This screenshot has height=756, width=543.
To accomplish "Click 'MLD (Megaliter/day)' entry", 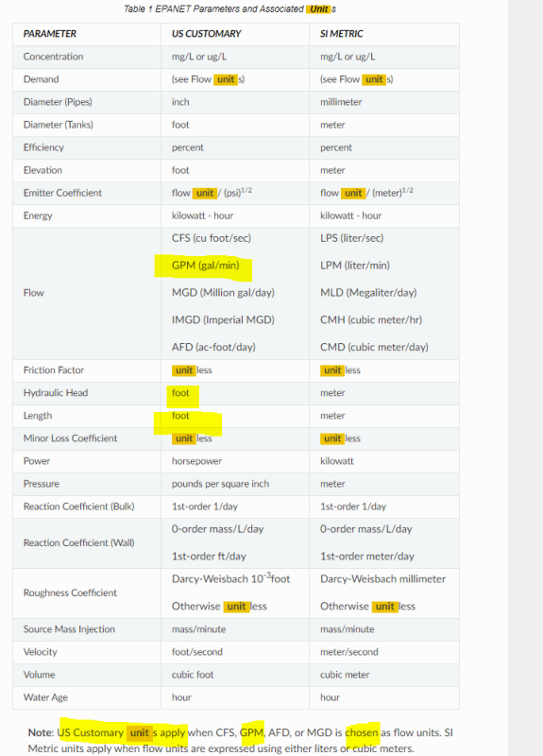I will click(x=368, y=293).
